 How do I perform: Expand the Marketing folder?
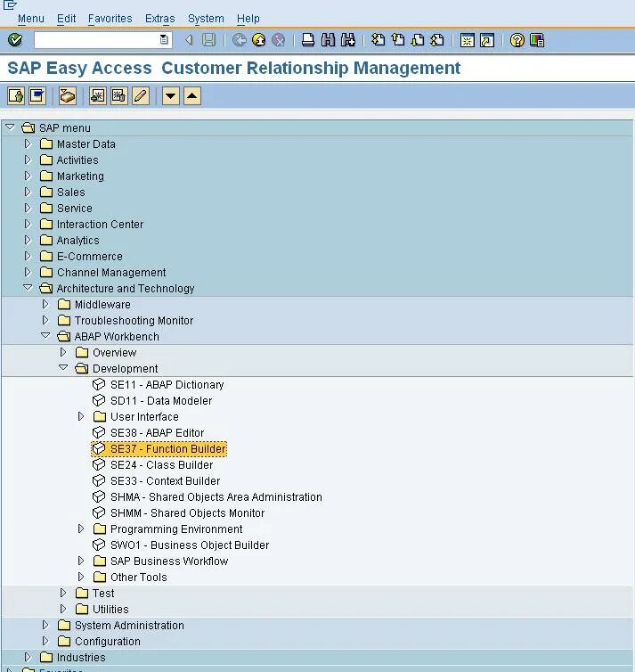click(x=28, y=176)
